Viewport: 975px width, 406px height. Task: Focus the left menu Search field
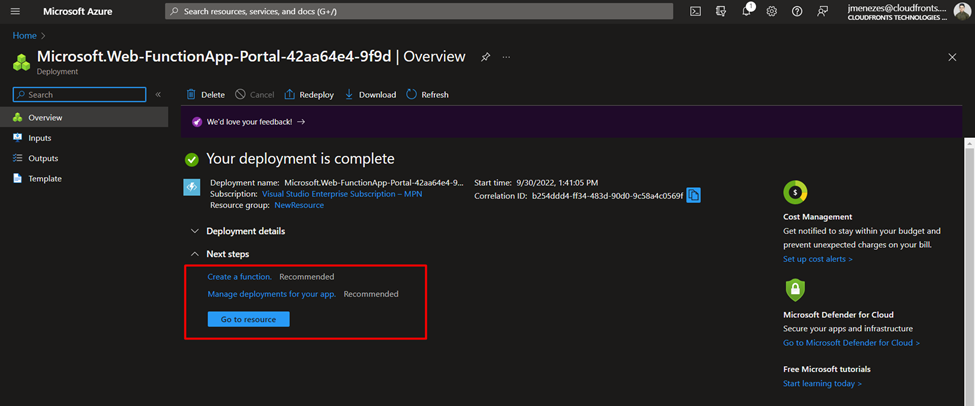click(80, 95)
